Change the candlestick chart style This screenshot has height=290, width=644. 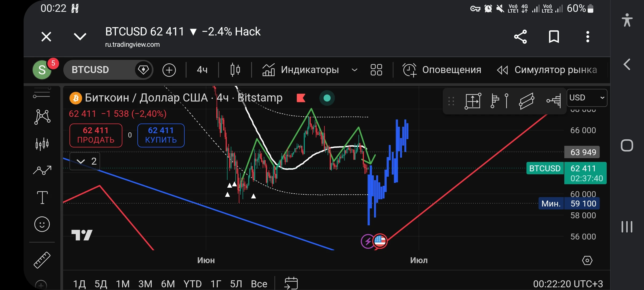click(x=235, y=70)
